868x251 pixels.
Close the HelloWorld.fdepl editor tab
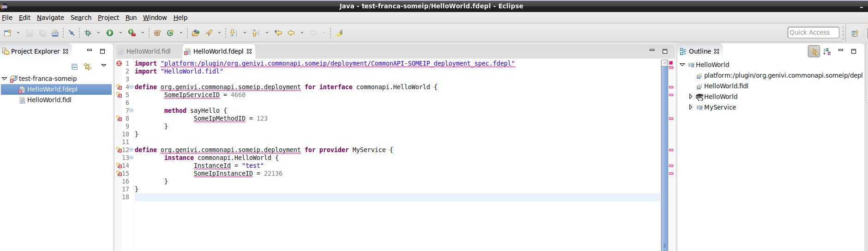(249, 51)
